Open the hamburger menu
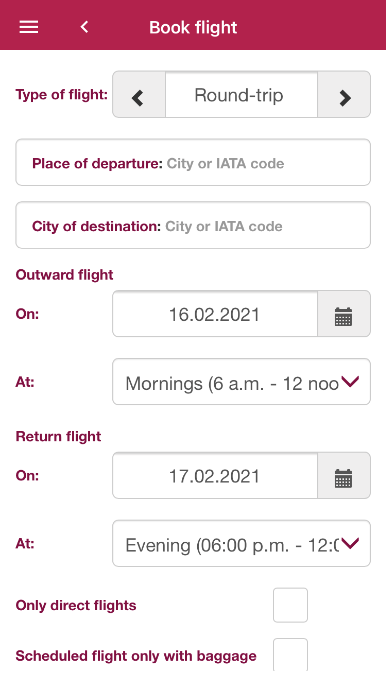Viewport: 386px width, 679px height. pos(29,27)
